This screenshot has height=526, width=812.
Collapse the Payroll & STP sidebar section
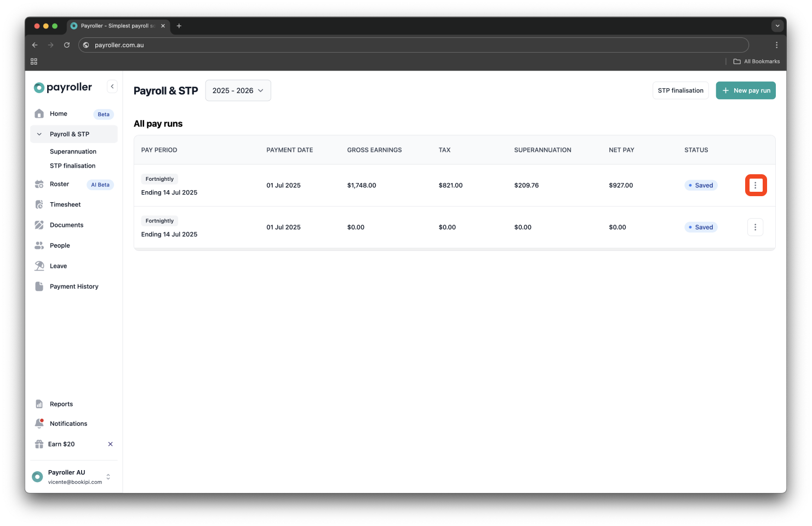(x=39, y=134)
